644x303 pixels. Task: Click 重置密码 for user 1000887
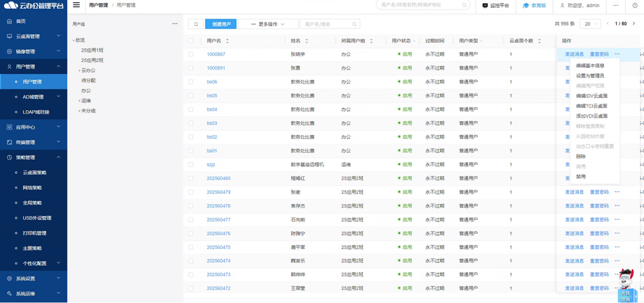coord(599,54)
